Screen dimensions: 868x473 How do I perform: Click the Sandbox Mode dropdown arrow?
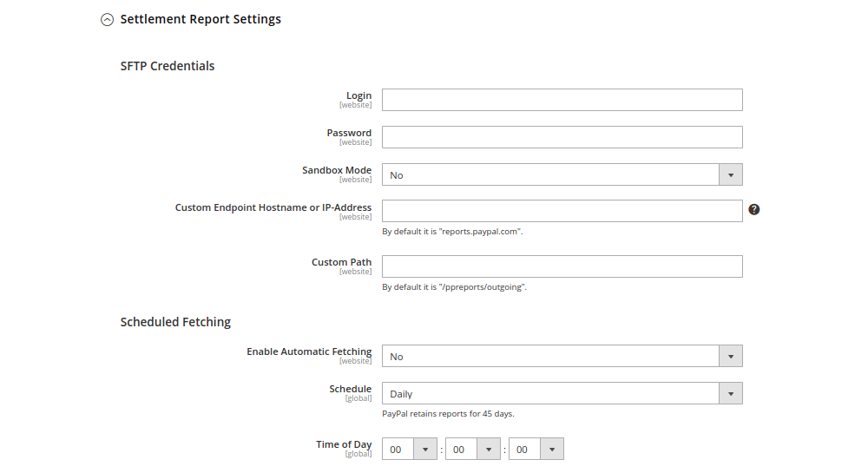[731, 175]
